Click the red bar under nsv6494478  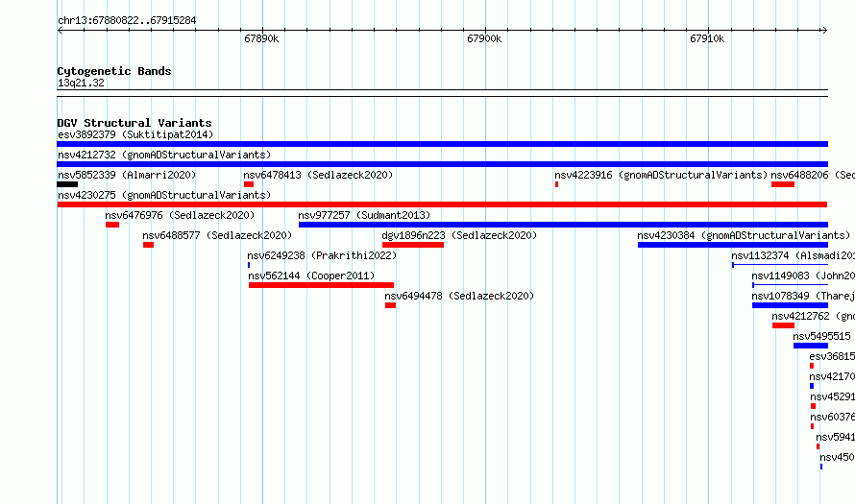coord(390,305)
